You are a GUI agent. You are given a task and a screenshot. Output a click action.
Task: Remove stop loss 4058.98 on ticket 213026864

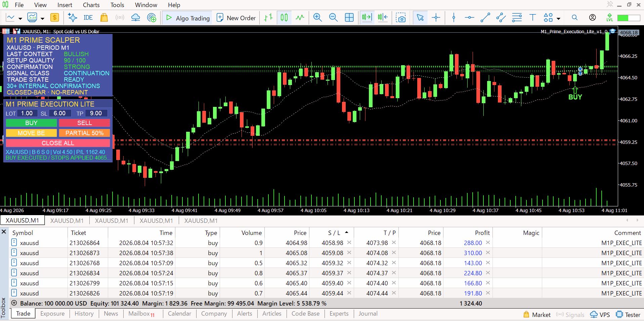pos(349,243)
